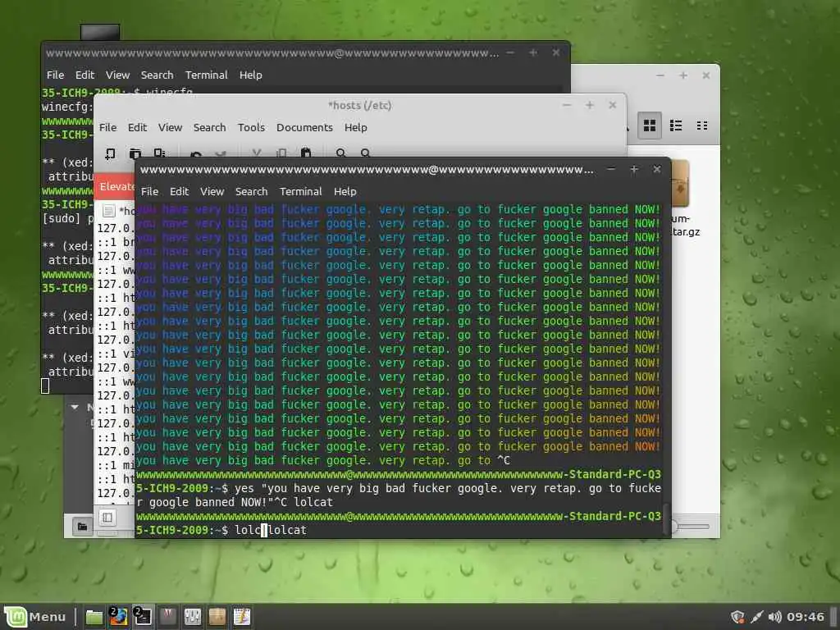Select the hosts document tab in editor
The height and width of the screenshot is (630, 840).
pos(118,211)
